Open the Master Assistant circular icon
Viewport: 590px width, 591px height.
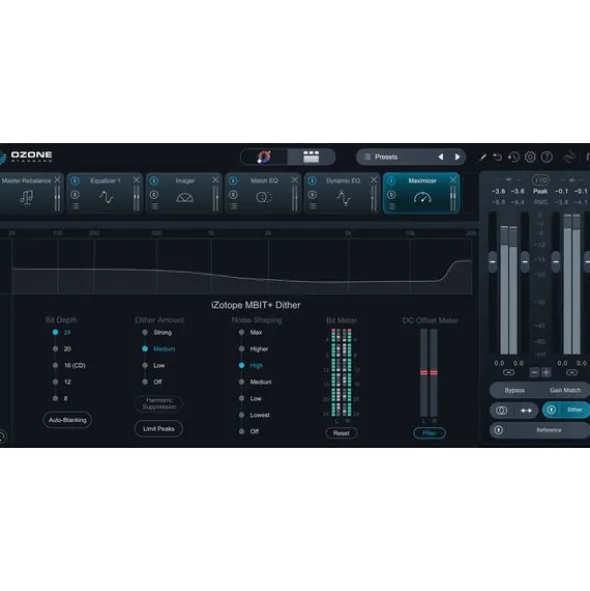tap(264, 157)
